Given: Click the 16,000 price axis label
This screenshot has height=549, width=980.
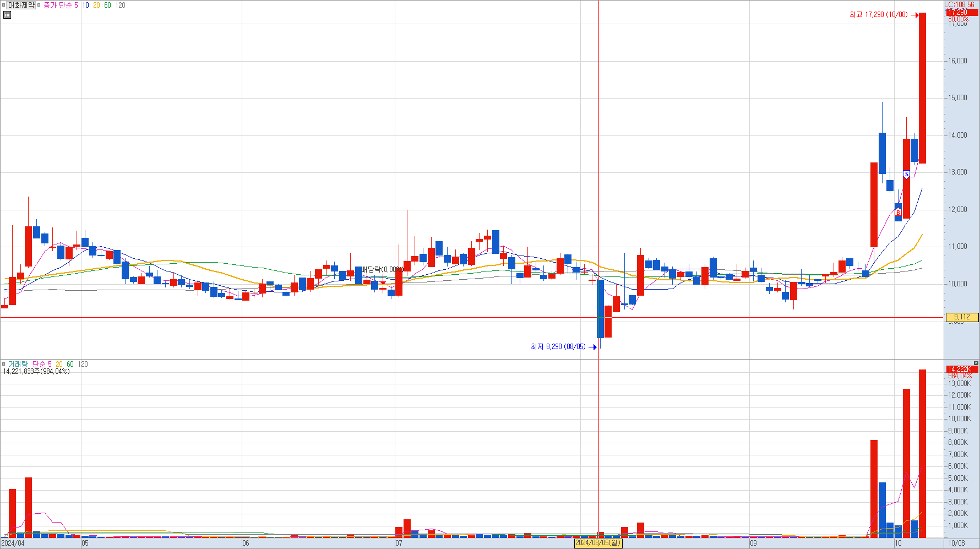Looking at the screenshot, I should coord(957,61).
